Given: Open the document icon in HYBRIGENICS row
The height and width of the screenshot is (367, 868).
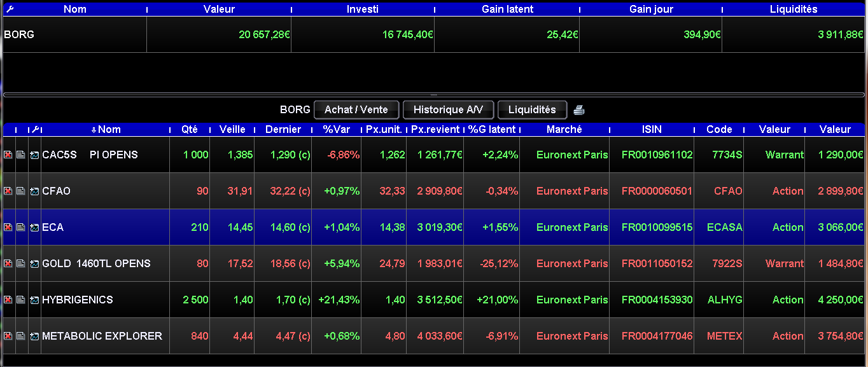Looking at the screenshot, I should pyautogui.click(x=21, y=300).
